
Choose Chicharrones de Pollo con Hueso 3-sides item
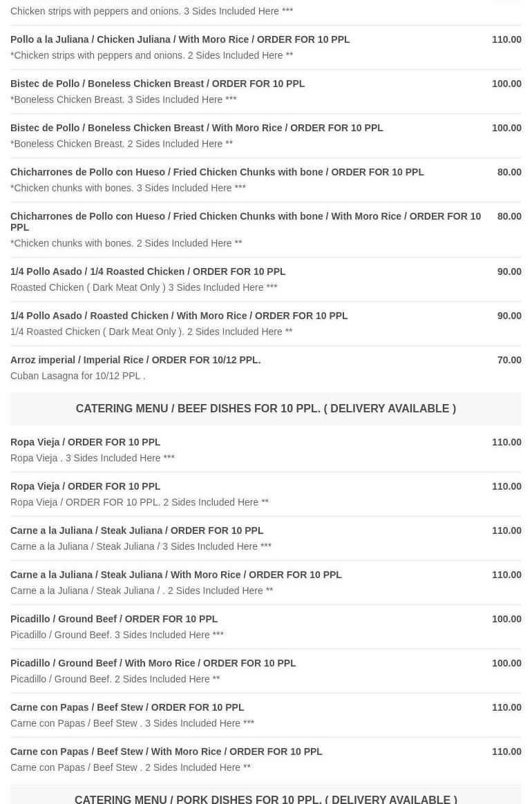217,173
